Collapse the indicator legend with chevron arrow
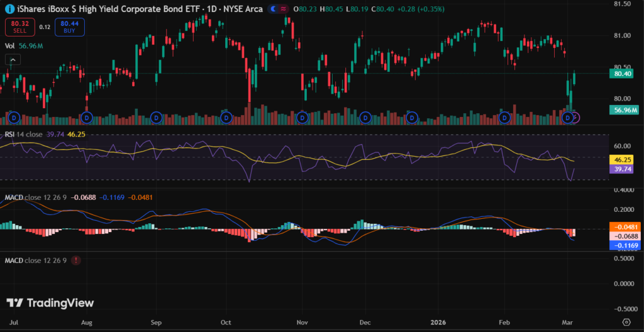The width and height of the screenshot is (644, 332). tap(14, 60)
